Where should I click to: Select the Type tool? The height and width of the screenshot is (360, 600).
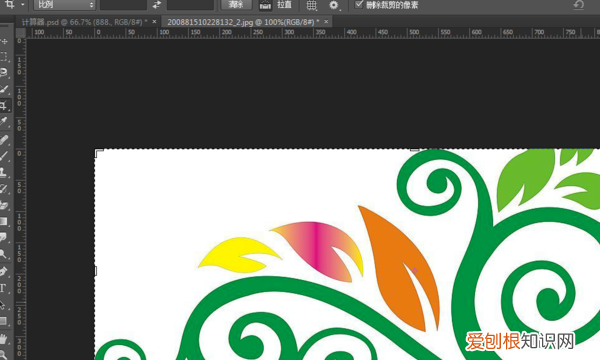click(3, 288)
